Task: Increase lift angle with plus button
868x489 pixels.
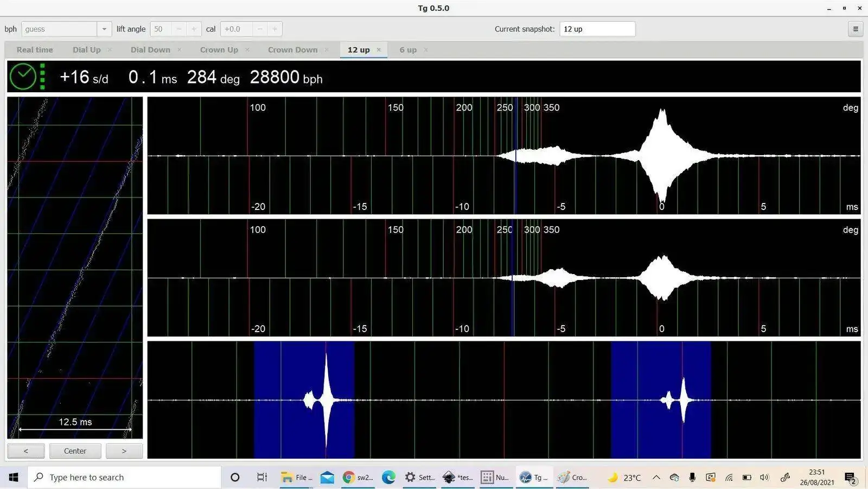Action: click(194, 29)
